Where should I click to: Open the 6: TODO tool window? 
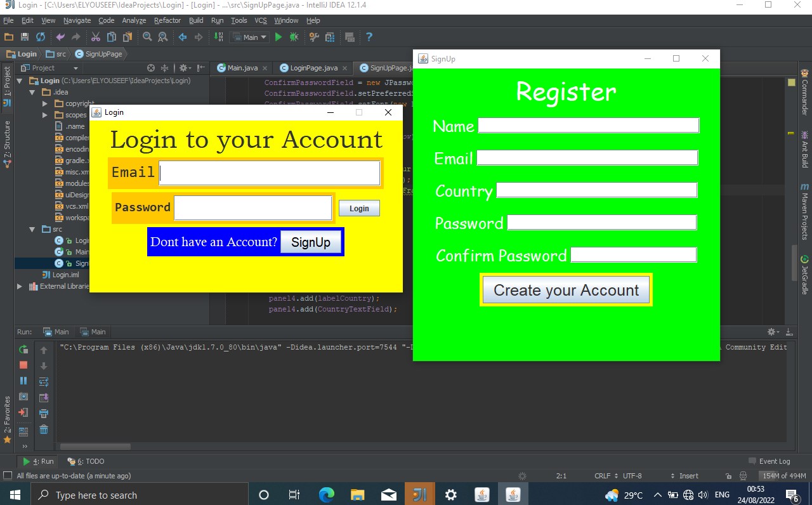point(86,461)
